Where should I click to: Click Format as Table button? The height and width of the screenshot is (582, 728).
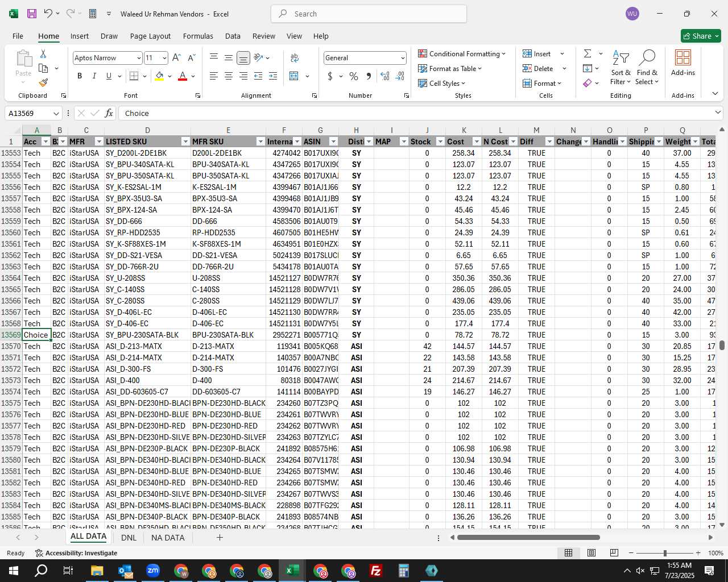(450, 68)
